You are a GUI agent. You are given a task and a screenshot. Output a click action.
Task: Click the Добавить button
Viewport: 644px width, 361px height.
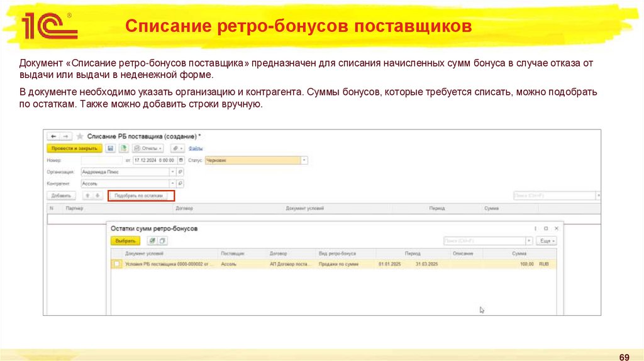pyautogui.click(x=61, y=196)
